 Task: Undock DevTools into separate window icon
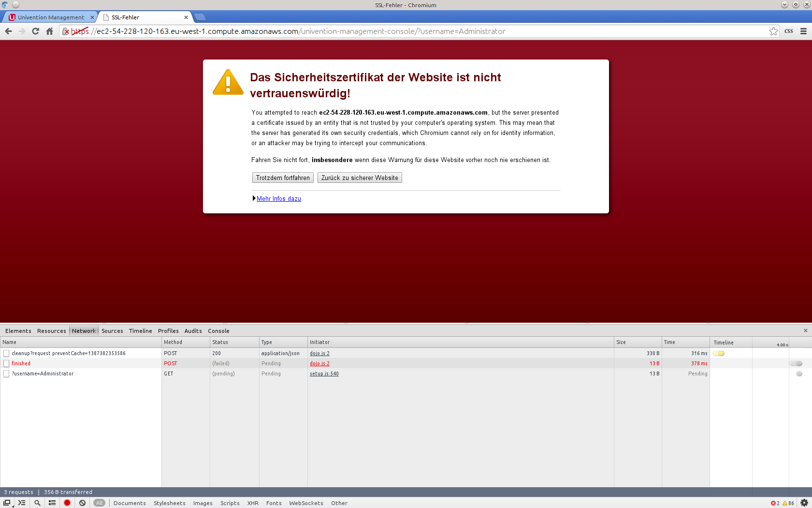7,503
